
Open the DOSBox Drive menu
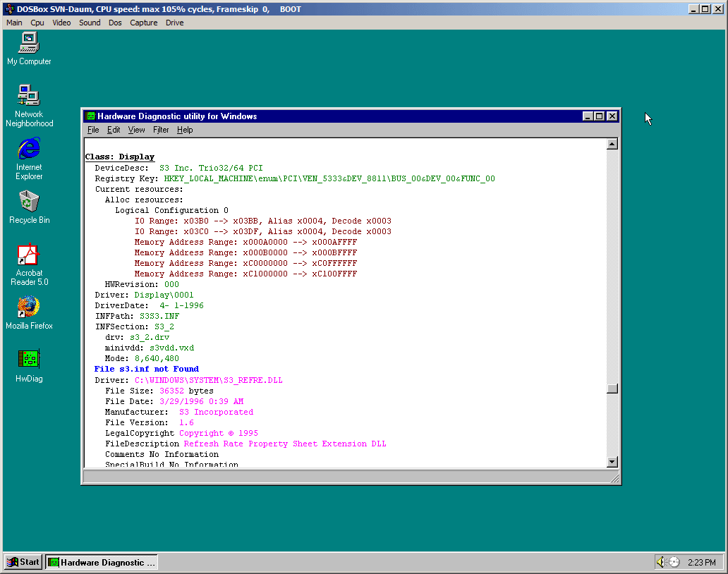click(174, 23)
